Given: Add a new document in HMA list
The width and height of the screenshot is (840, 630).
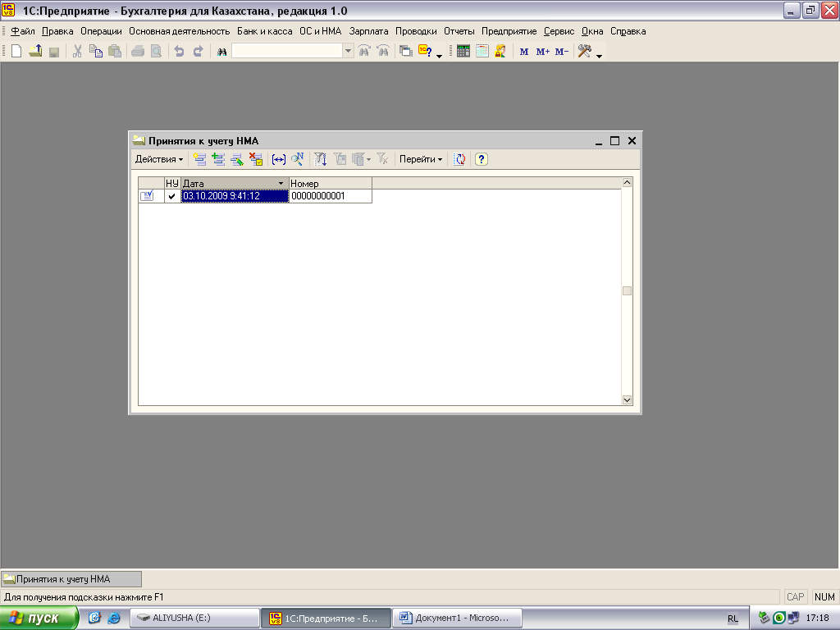Looking at the screenshot, I should tap(200, 159).
